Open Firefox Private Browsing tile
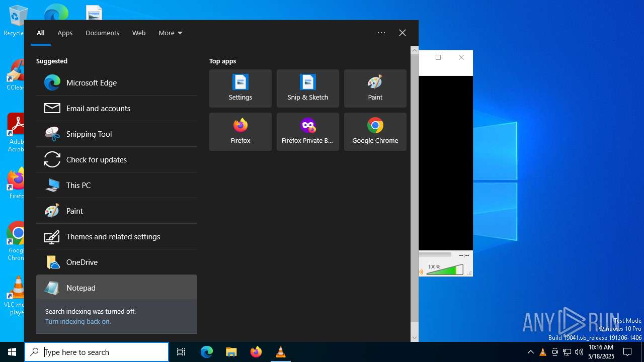The image size is (644, 362). [308, 132]
